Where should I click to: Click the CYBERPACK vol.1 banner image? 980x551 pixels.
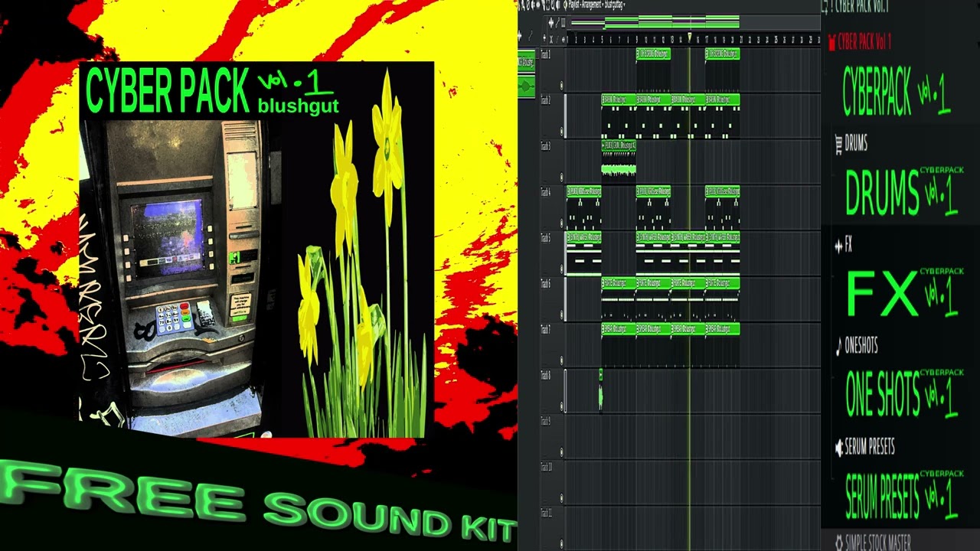[x=897, y=92]
